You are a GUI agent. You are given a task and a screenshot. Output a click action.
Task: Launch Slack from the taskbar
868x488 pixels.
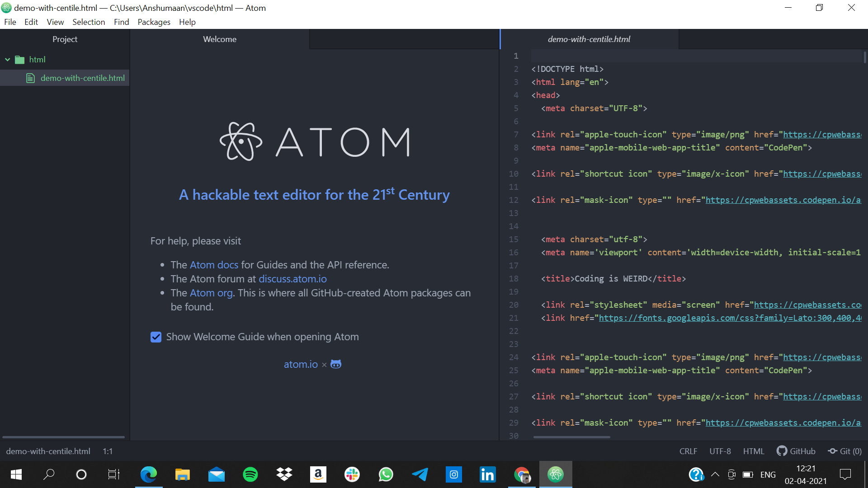click(x=352, y=474)
